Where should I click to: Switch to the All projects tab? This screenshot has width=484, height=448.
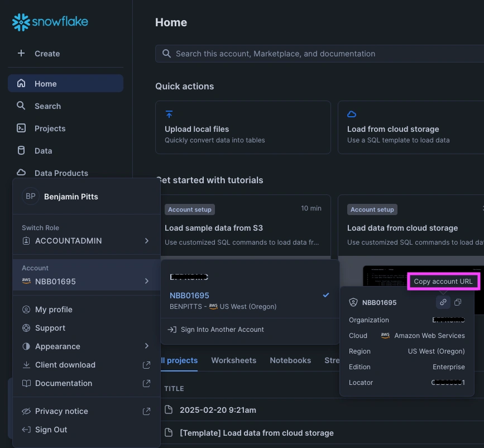(x=179, y=360)
